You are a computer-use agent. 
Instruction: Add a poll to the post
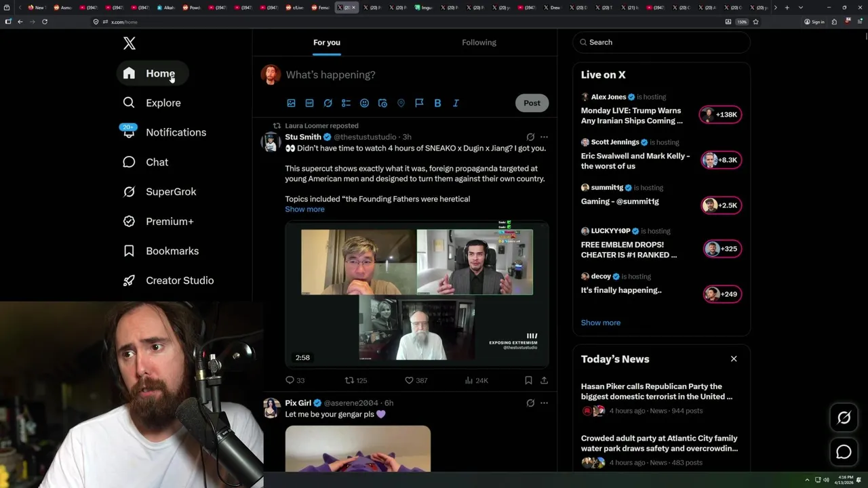coord(346,103)
